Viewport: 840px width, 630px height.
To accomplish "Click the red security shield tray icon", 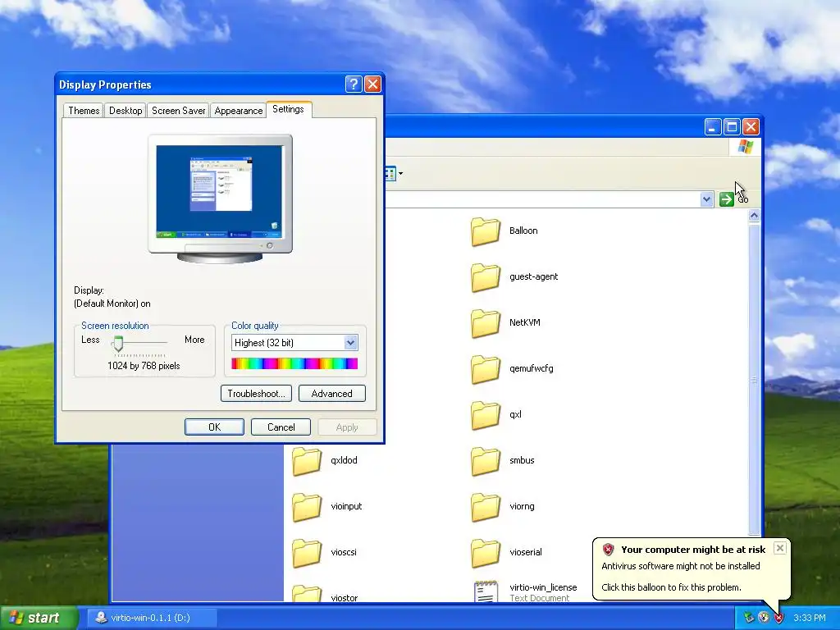I will (779, 618).
